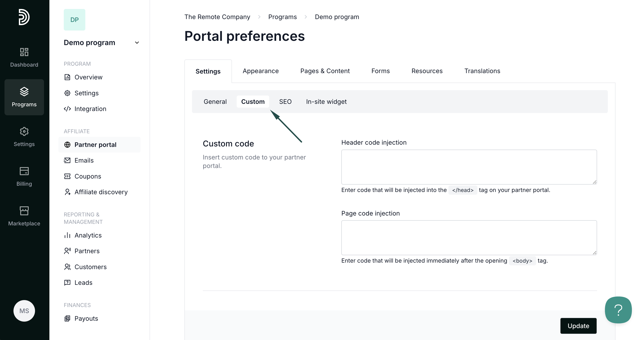Screen dimensions: 644x340
Task: Click the Coupons ticket icon
Action: 67,176
